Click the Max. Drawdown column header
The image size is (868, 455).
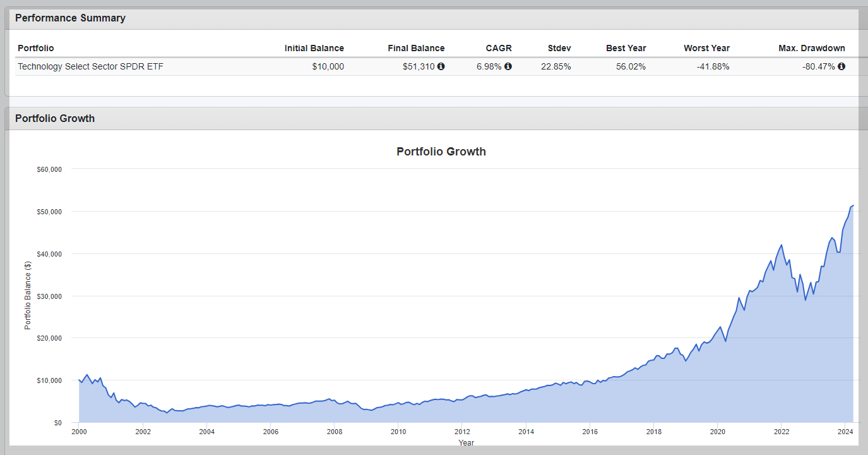pyautogui.click(x=812, y=48)
